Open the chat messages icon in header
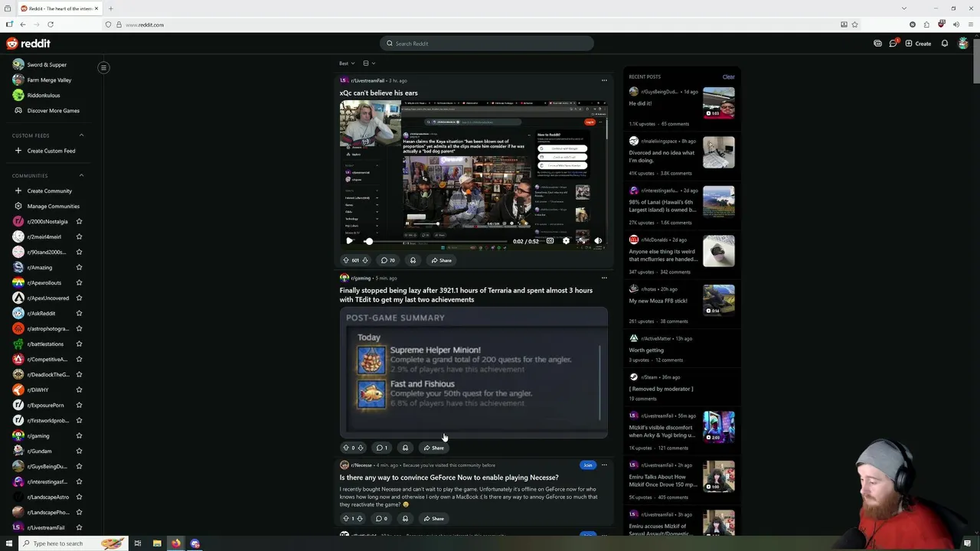The height and width of the screenshot is (551, 980). point(893,44)
